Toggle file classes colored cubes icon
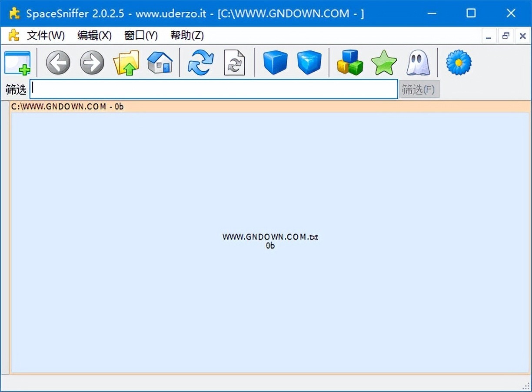532x392 pixels. click(x=350, y=63)
